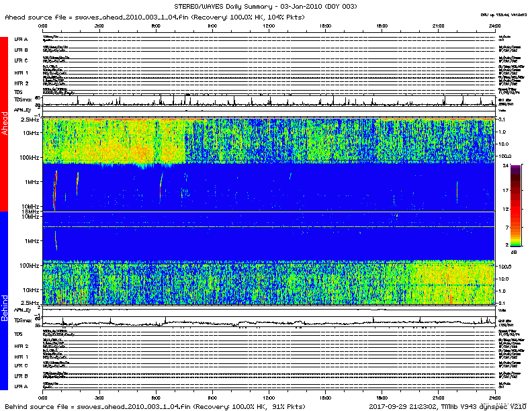The image size is (532, 411).
Task: Click the dB color scale bar
Action: (515, 203)
